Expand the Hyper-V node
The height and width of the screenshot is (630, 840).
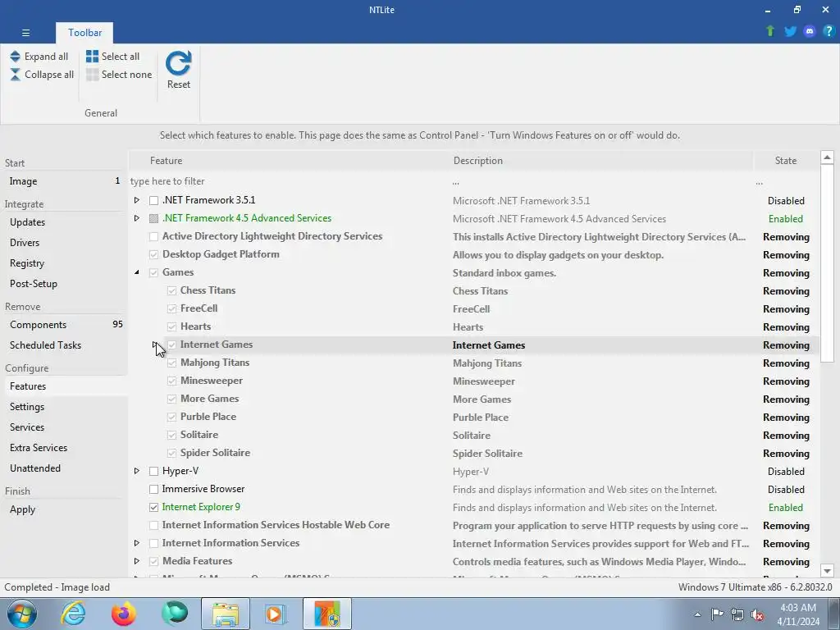click(137, 472)
